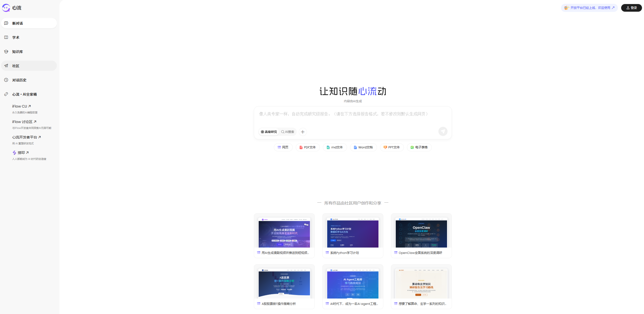644x314 pixels.
Task: Click the 与iFlow开发者共同探索AI无限可能 subtitle
Action: click(32, 128)
